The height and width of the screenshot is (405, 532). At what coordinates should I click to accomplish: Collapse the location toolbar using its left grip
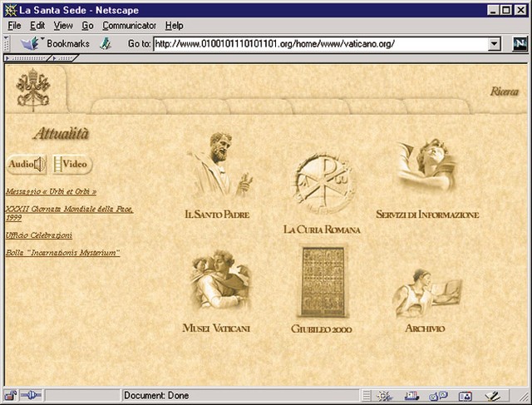pyautogui.click(x=7, y=44)
